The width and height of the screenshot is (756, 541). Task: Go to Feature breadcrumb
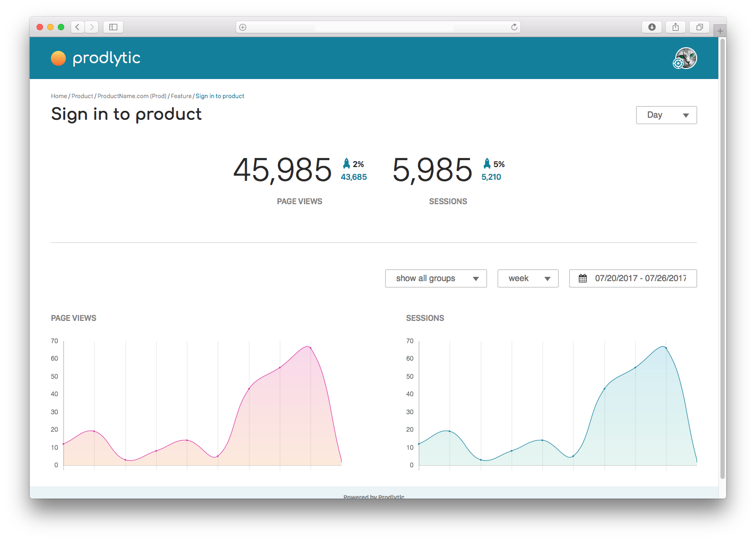coord(181,96)
